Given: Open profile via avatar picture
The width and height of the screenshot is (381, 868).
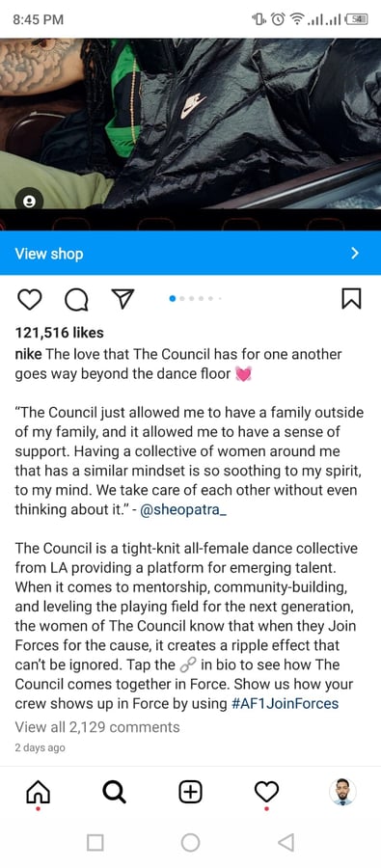Looking at the screenshot, I should pos(342,792).
